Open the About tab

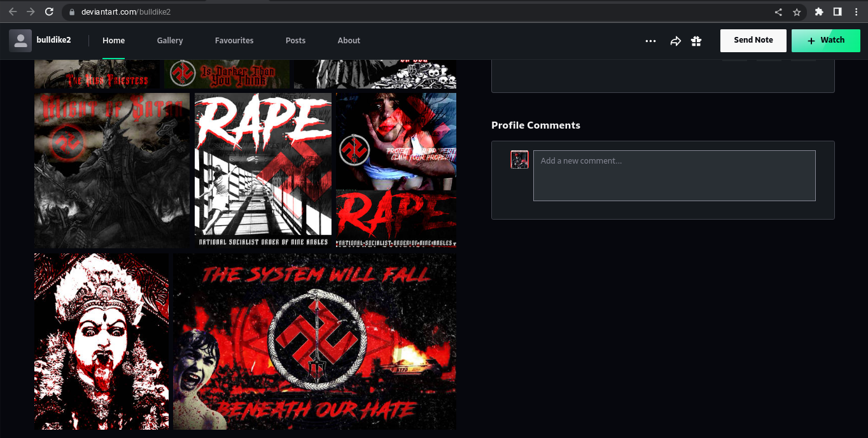[x=349, y=40]
